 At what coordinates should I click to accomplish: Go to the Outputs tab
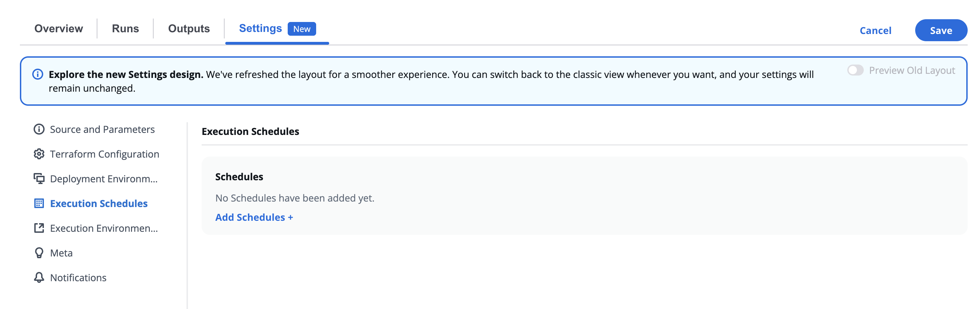click(189, 28)
